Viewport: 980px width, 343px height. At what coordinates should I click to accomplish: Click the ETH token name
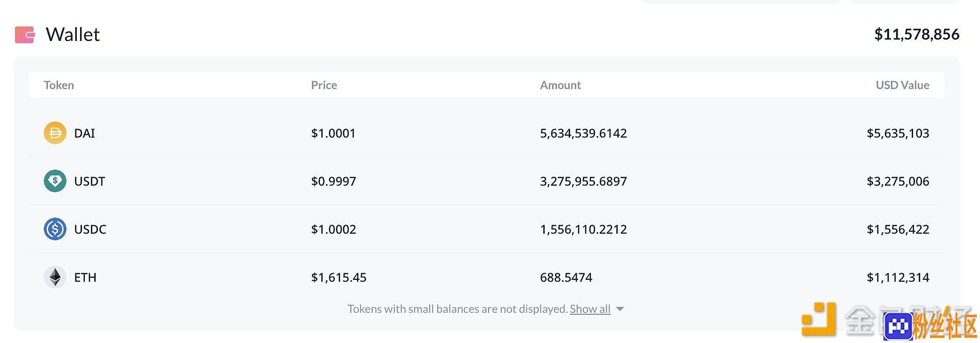point(85,278)
